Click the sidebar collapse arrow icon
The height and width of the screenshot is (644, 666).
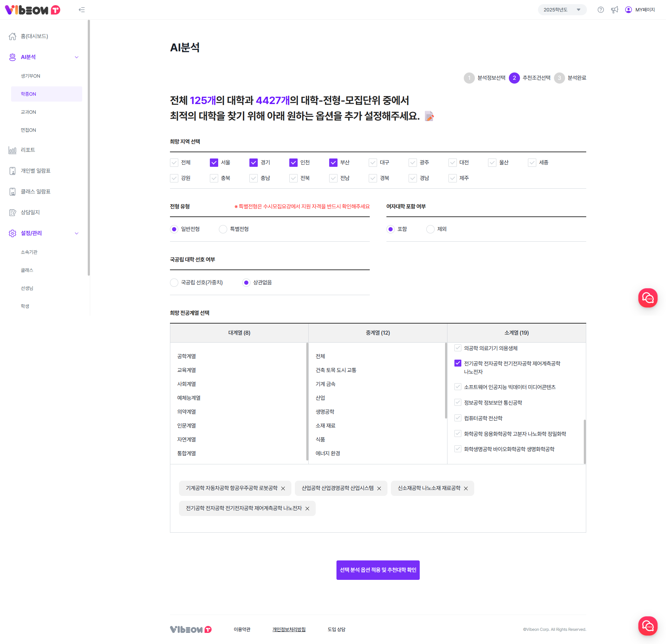[82, 10]
